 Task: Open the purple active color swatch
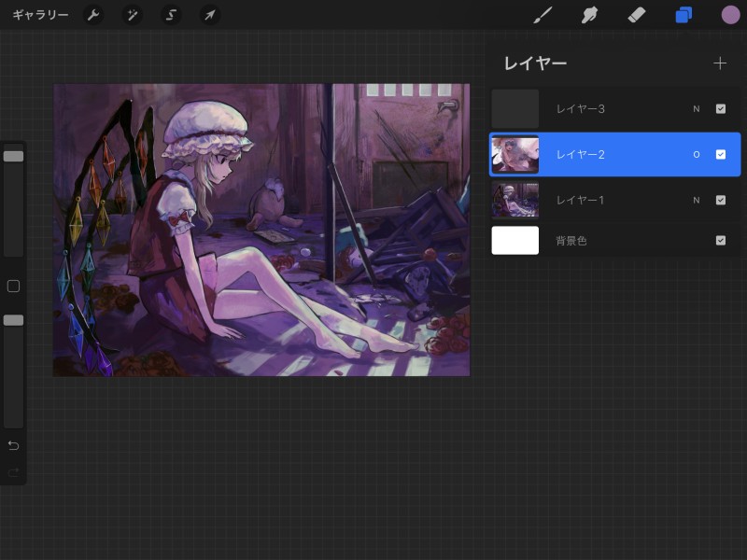[730, 15]
